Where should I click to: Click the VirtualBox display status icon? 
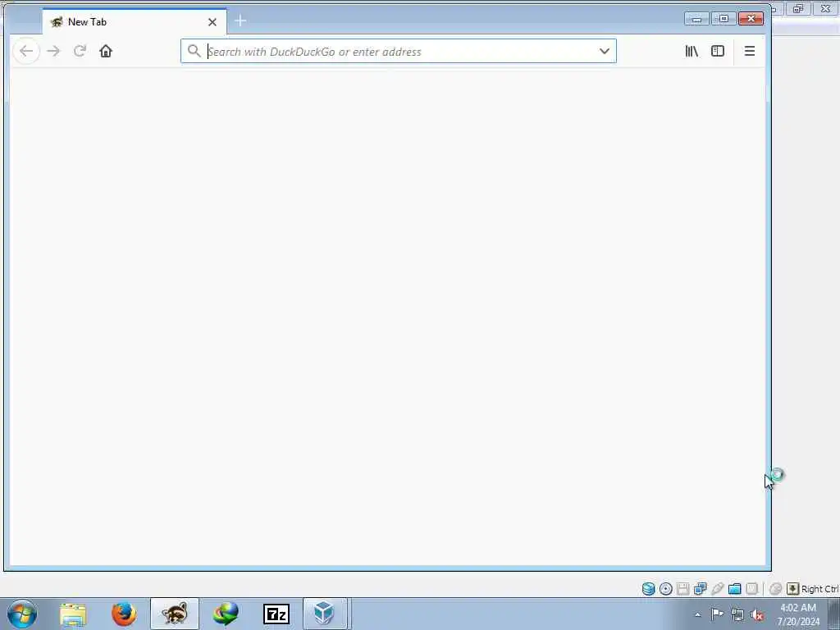click(751, 589)
